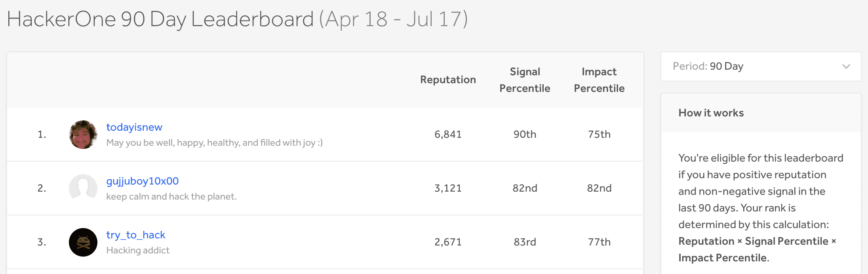
Task: Click gujjuboy10x00's default avatar picture
Action: pyautogui.click(x=83, y=188)
